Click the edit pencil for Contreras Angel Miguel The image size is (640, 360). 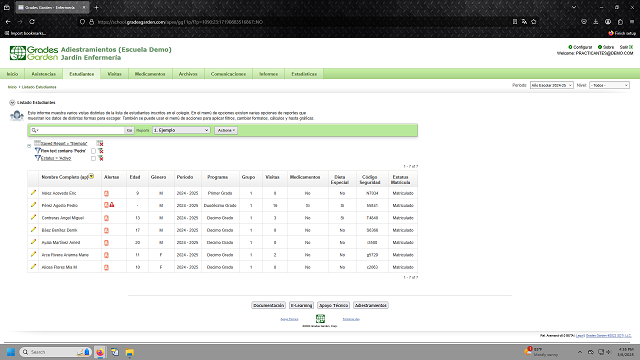click(x=33, y=217)
